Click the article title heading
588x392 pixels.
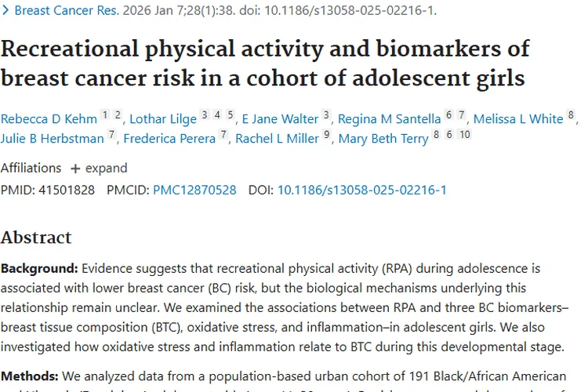click(x=265, y=64)
